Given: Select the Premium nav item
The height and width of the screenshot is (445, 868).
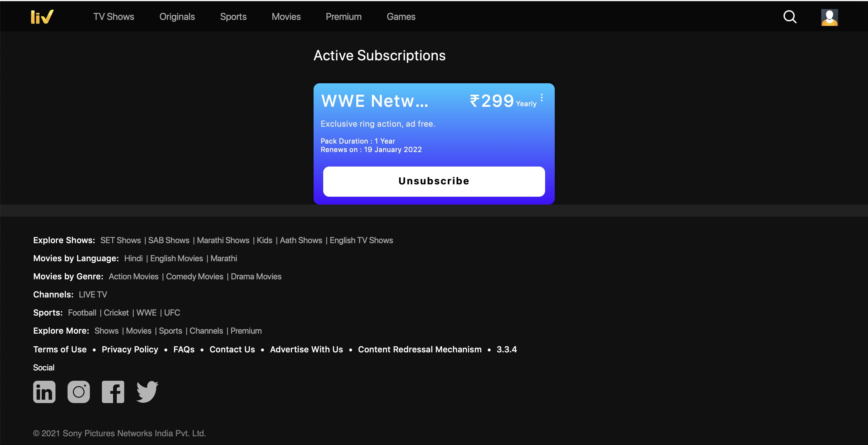Looking at the screenshot, I should tap(343, 17).
